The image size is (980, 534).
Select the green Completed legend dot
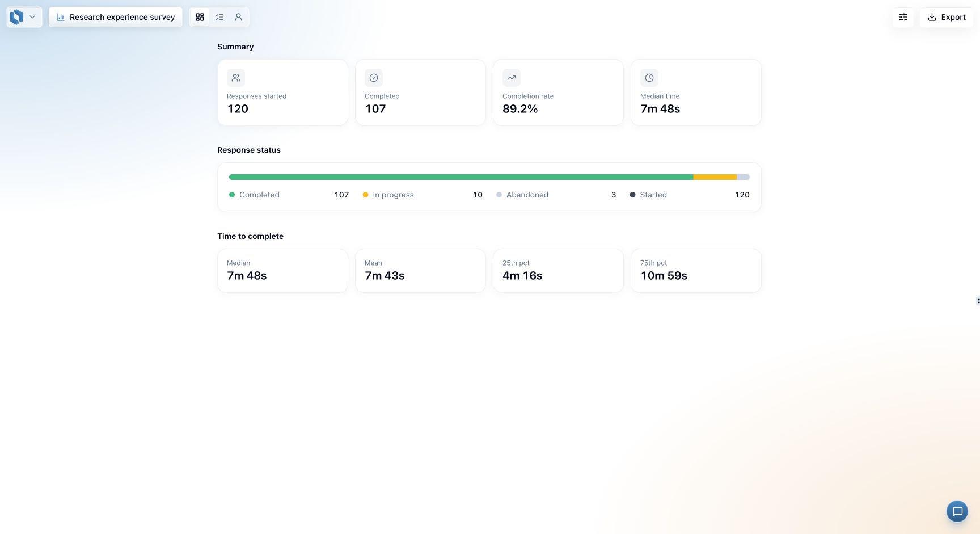(232, 195)
